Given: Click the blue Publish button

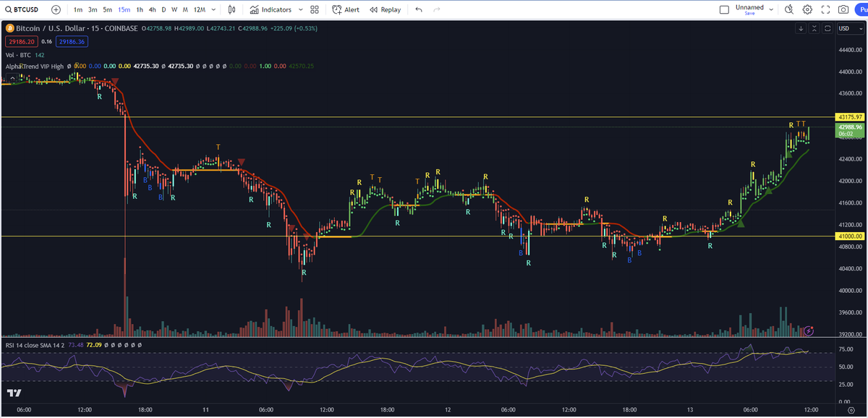Looking at the screenshot, I should pos(861,9).
